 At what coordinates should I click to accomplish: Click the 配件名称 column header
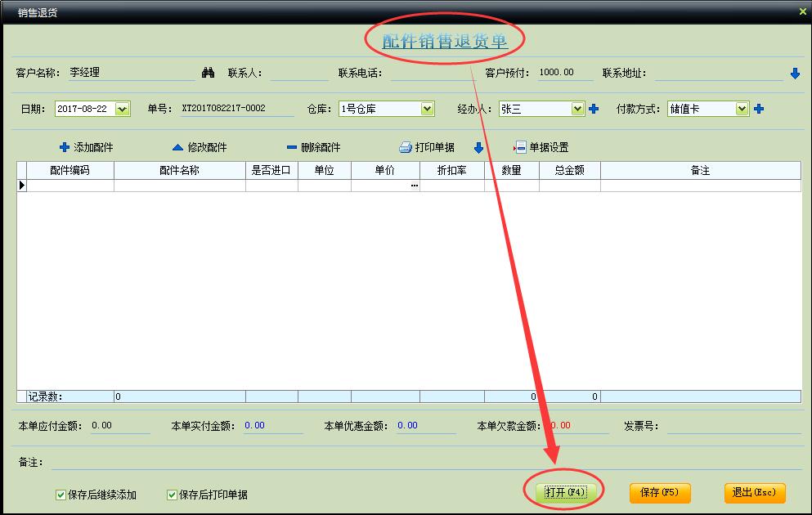pyautogui.click(x=180, y=170)
